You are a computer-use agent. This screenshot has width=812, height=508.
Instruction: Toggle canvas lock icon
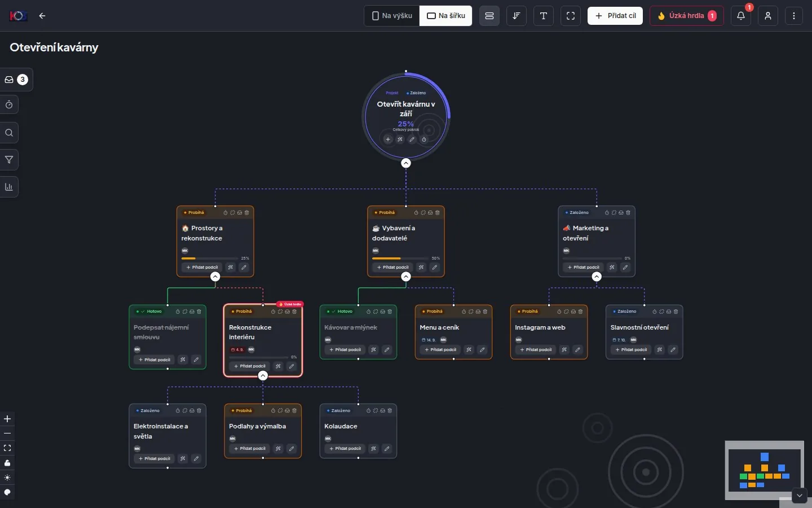point(7,463)
